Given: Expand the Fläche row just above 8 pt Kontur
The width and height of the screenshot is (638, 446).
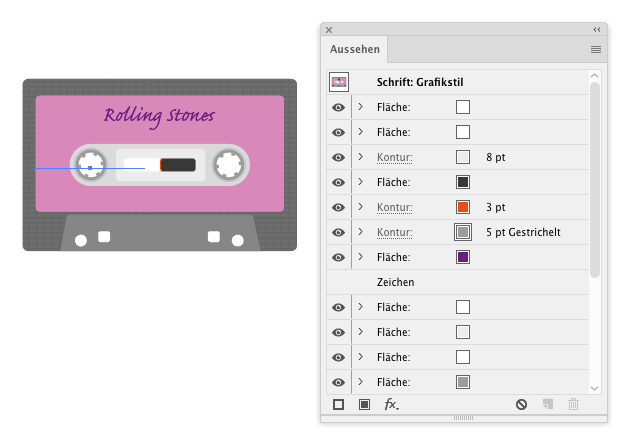Looking at the screenshot, I should point(361,132).
